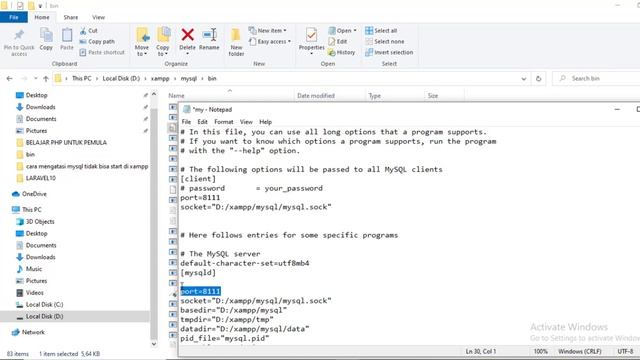This screenshot has height=360, width=640.
Task: Refresh the bin folder view
Action: click(538, 78)
